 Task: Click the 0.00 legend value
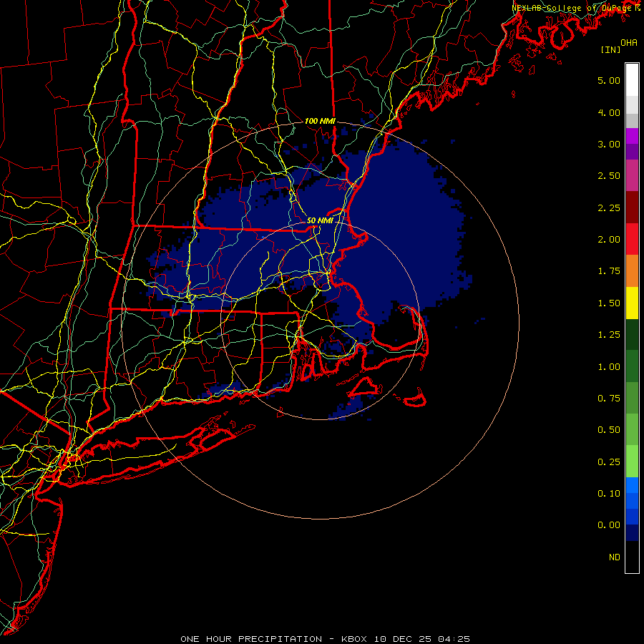(609, 525)
